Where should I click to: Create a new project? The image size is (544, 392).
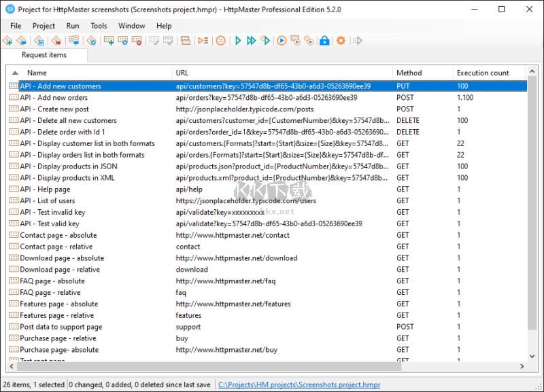click(x=8, y=40)
